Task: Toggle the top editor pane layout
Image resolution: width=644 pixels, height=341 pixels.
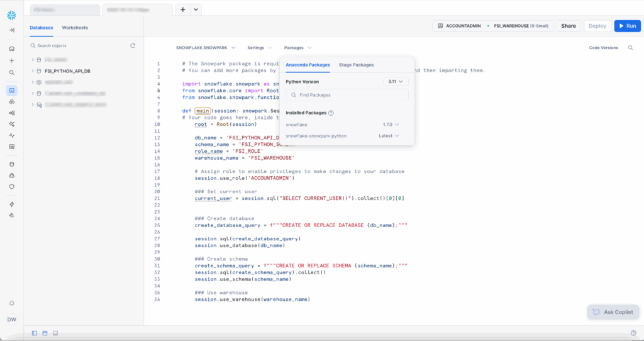Action: click(x=45, y=333)
